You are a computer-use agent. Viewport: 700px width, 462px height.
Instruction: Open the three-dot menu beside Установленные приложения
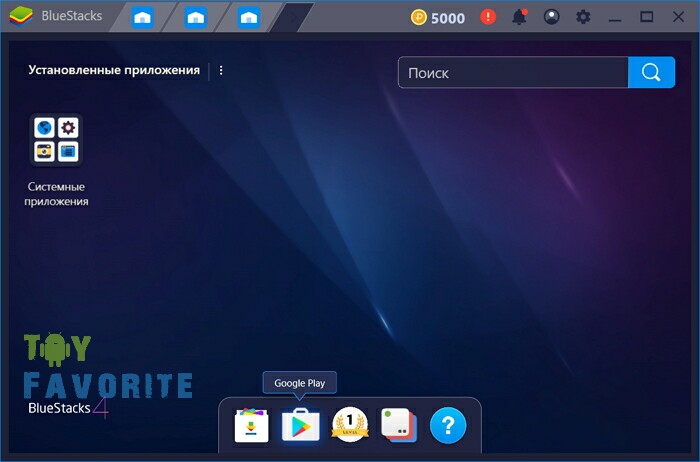click(x=221, y=71)
